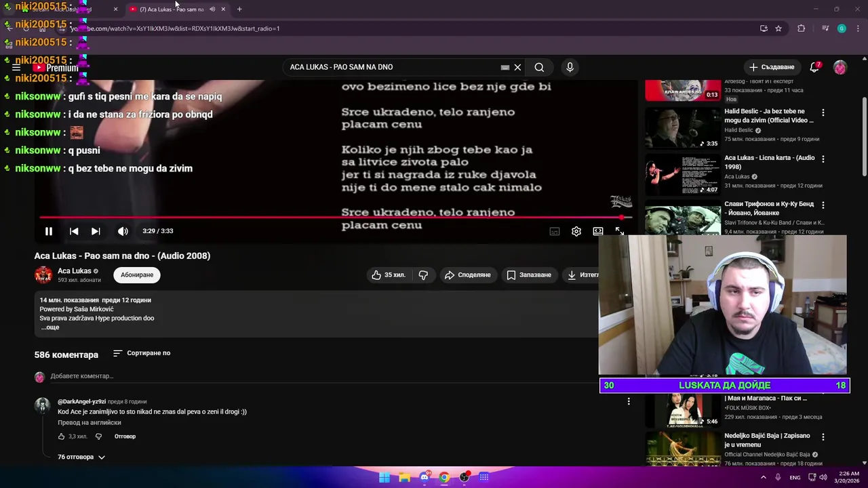
Task: Like the DarkAngel comment
Action: 61,436
